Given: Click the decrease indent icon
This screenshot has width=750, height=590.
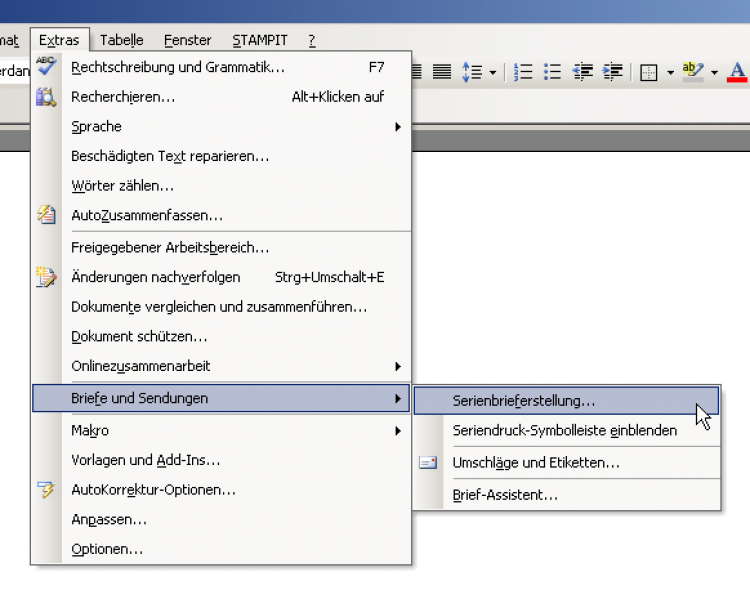Looking at the screenshot, I should point(583,72).
